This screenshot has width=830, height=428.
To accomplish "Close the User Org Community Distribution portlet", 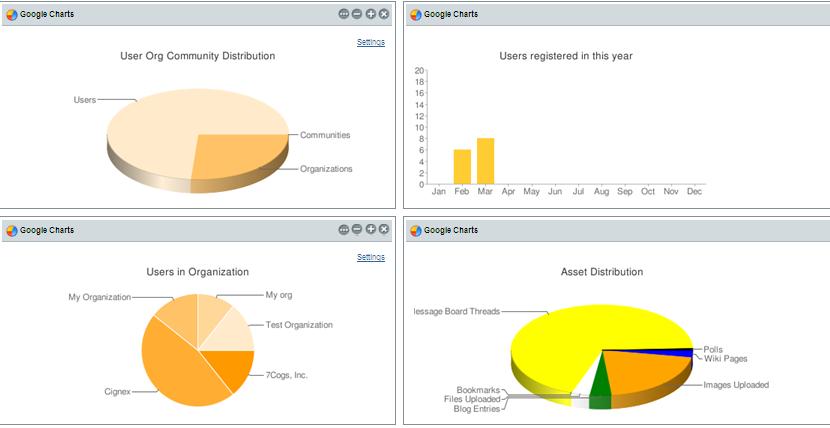I will 384,14.
